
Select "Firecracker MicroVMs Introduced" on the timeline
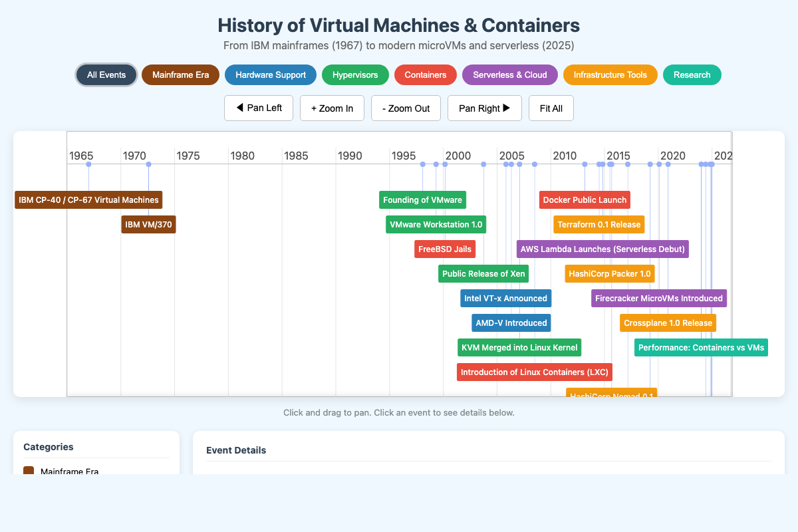coord(658,298)
